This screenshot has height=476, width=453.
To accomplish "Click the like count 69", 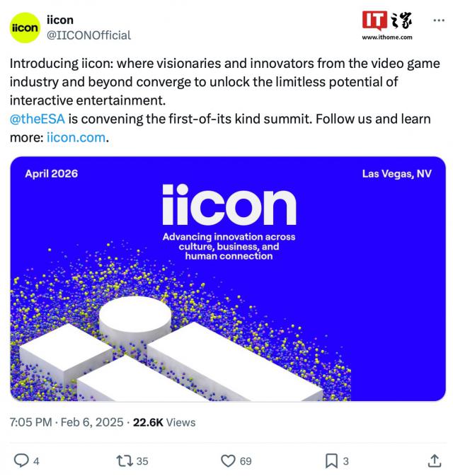I will click(246, 461).
